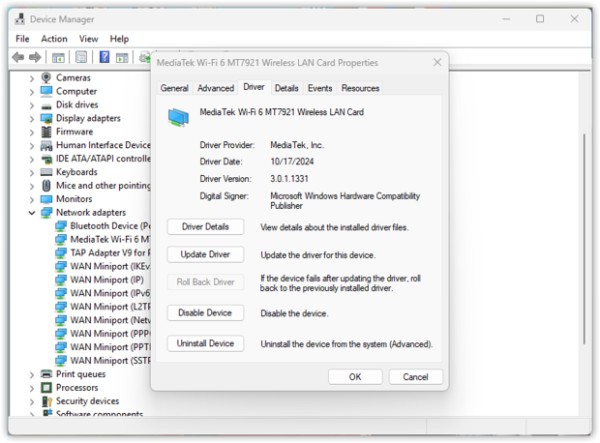Click the driver date 10/17/2024 text
Screen dimensions: 600x443
pos(292,161)
